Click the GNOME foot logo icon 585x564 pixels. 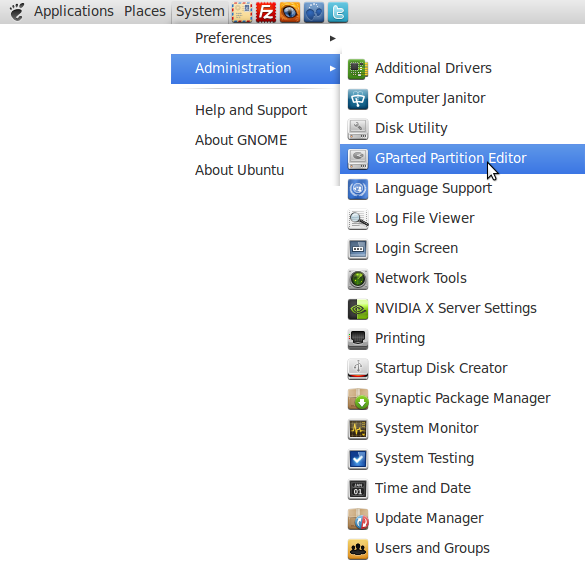17,12
